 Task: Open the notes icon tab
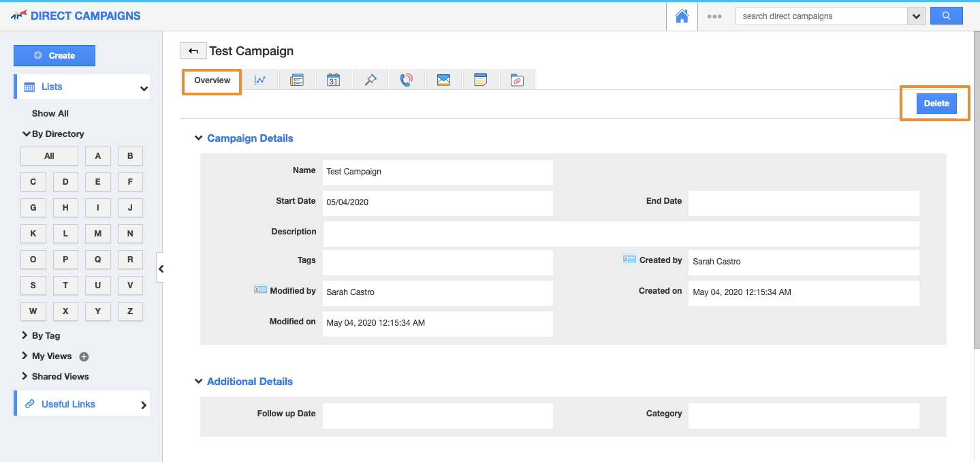pyautogui.click(x=480, y=80)
